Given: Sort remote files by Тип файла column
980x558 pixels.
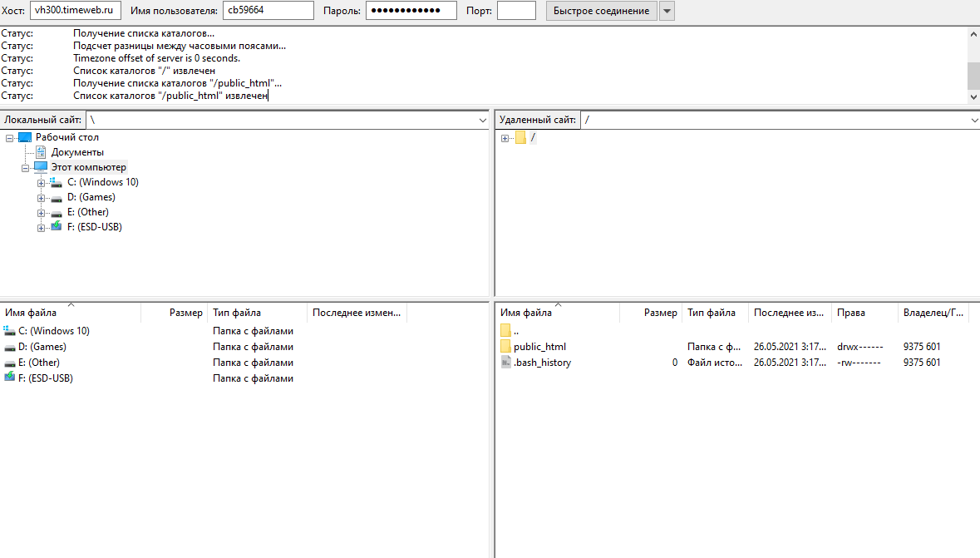Looking at the screenshot, I should (x=715, y=313).
